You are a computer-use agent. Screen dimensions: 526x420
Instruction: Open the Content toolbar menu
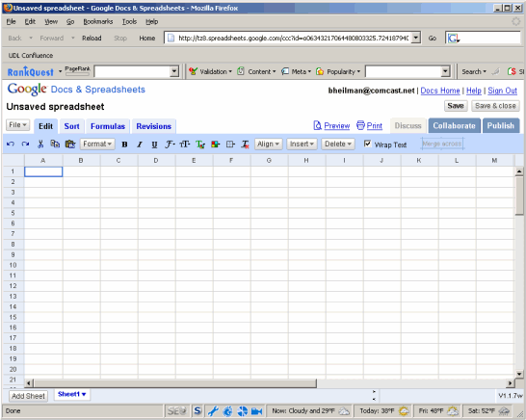[x=256, y=71]
